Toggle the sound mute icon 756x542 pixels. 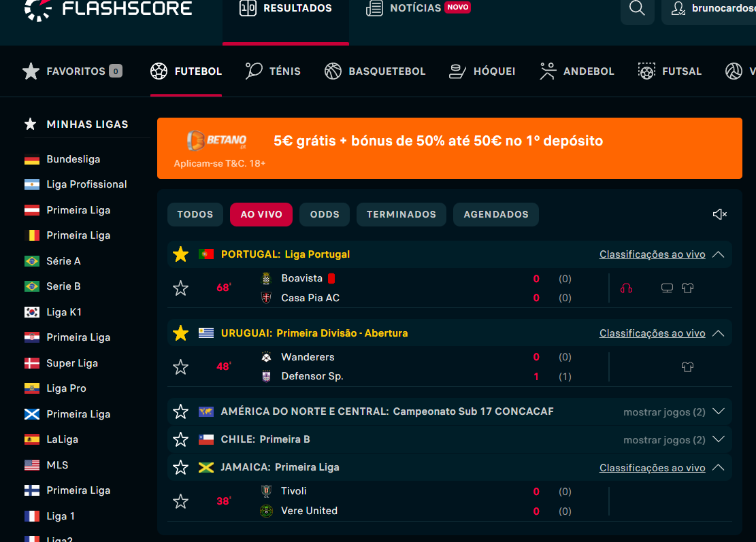coord(719,214)
